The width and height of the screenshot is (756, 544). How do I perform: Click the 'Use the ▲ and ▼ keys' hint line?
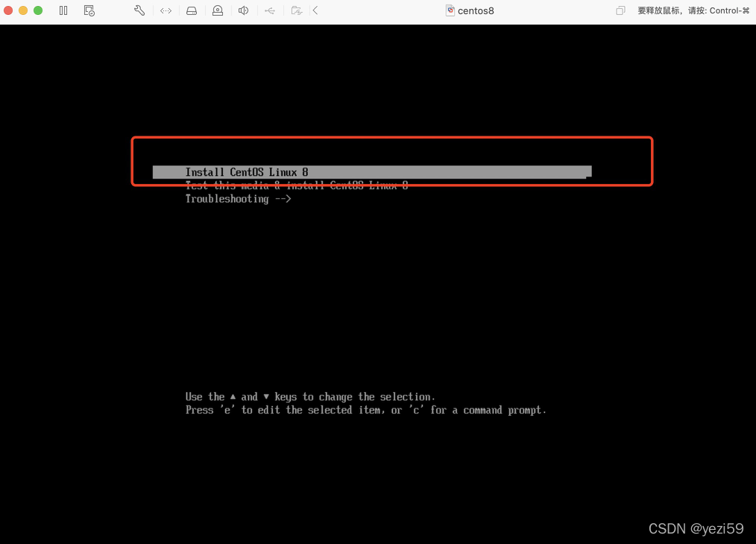click(310, 397)
